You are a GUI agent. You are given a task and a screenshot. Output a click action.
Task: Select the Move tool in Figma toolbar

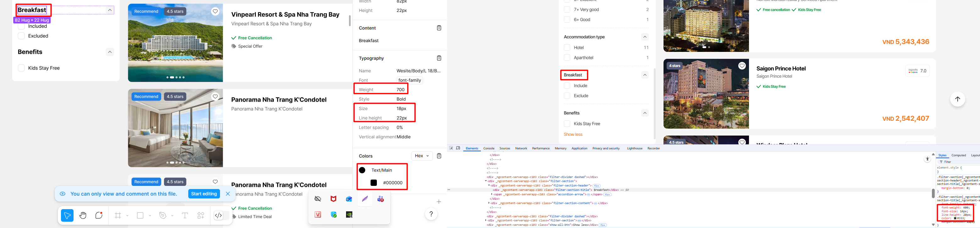coord(67,216)
